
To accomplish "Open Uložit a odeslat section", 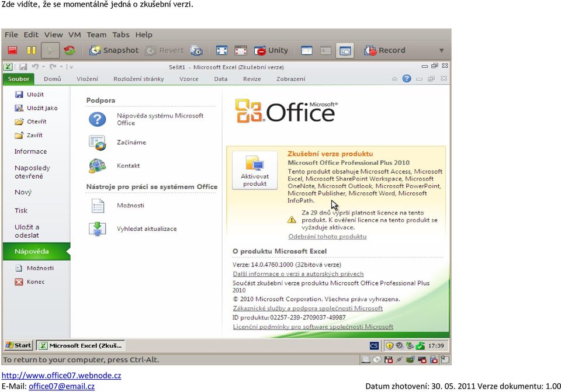I will [x=27, y=231].
